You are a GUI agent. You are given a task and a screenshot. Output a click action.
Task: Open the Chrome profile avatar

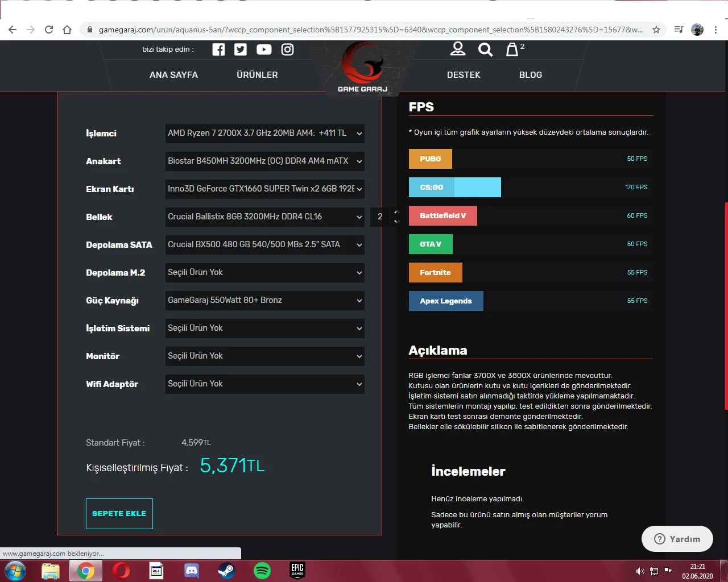point(697,30)
